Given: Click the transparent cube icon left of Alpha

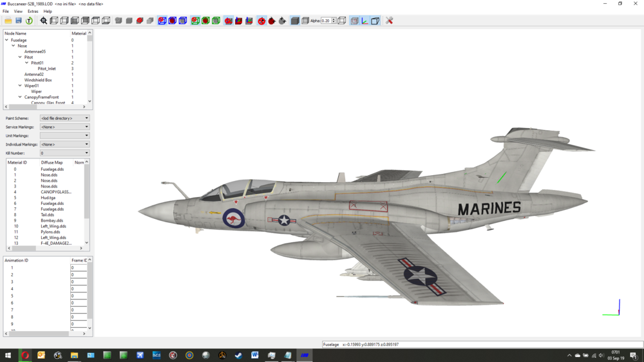Looking at the screenshot, I should tap(305, 21).
